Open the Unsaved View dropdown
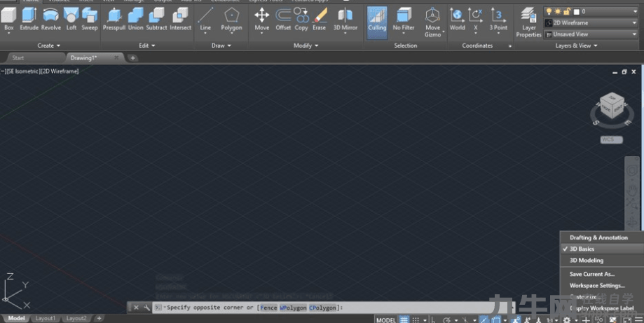 click(x=635, y=34)
